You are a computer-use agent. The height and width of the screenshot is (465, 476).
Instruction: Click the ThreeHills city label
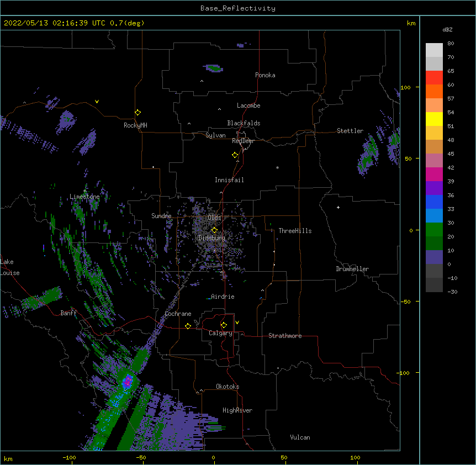coord(295,231)
